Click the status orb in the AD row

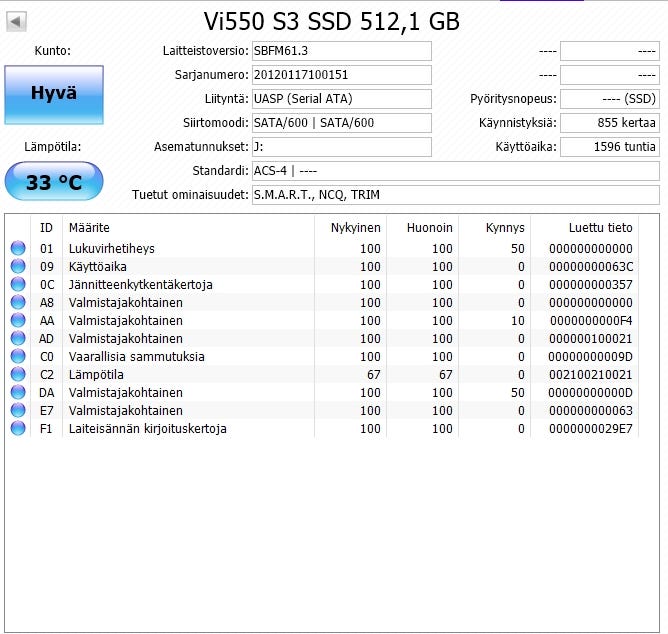(18, 338)
